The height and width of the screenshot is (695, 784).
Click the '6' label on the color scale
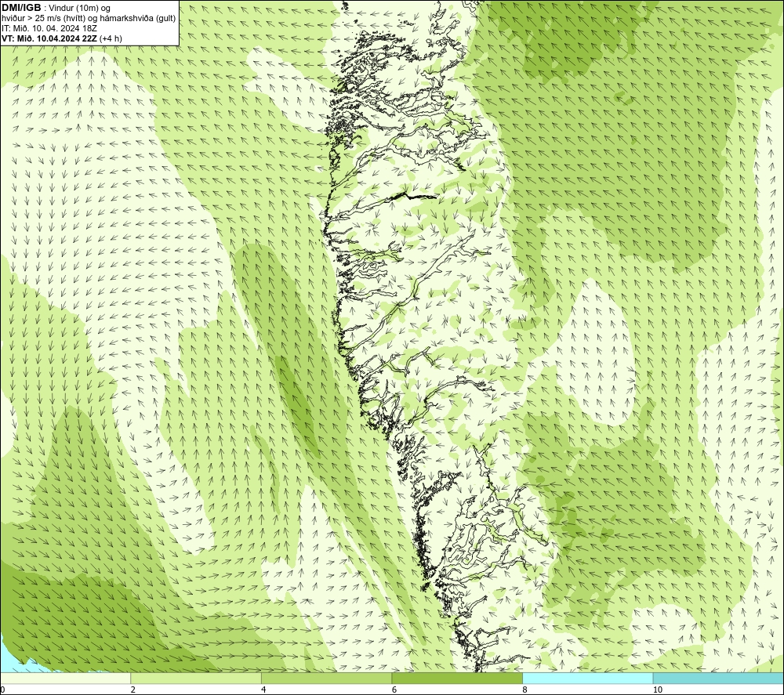(394, 690)
